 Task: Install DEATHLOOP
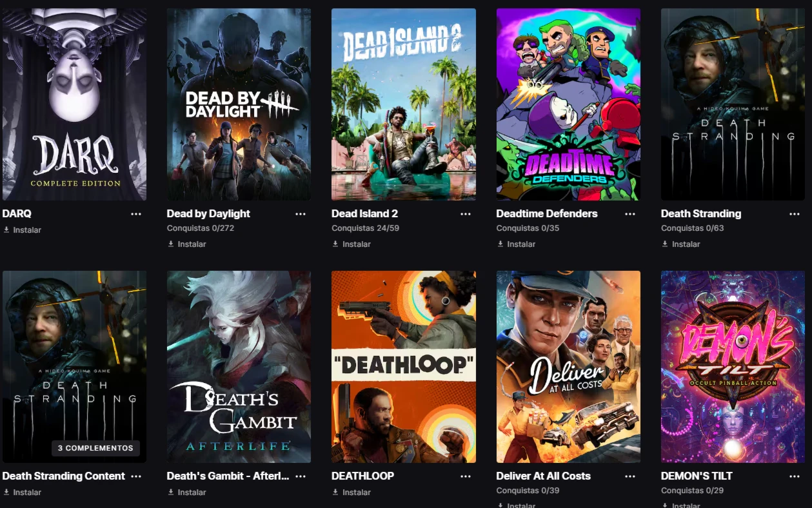pyautogui.click(x=352, y=493)
